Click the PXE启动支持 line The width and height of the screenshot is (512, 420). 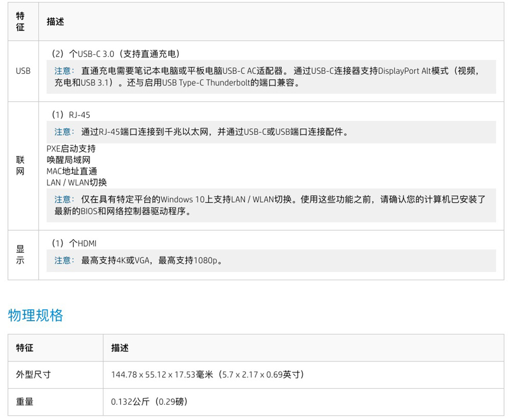click(x=71, y=149)
